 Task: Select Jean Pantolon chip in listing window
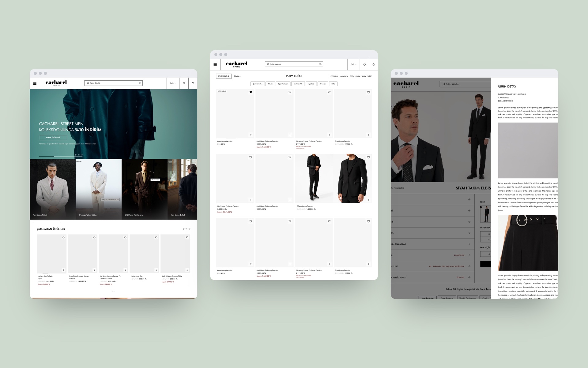coord(258,84)
